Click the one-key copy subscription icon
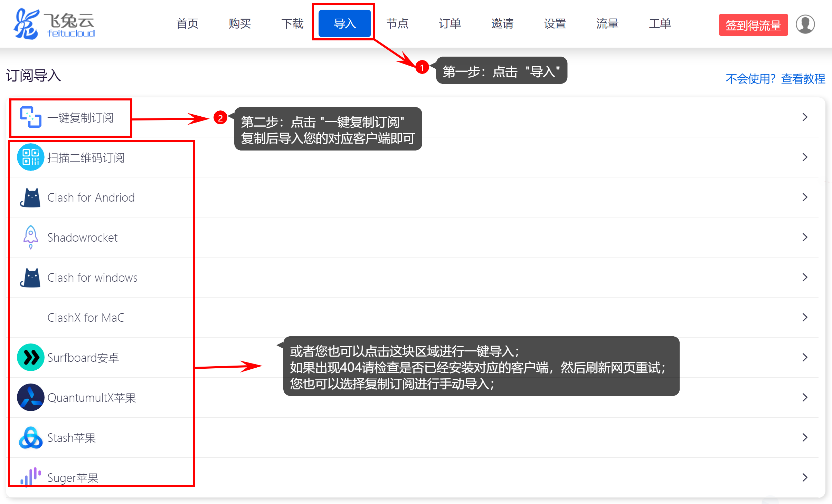832x504 pixels. point(30,117)
